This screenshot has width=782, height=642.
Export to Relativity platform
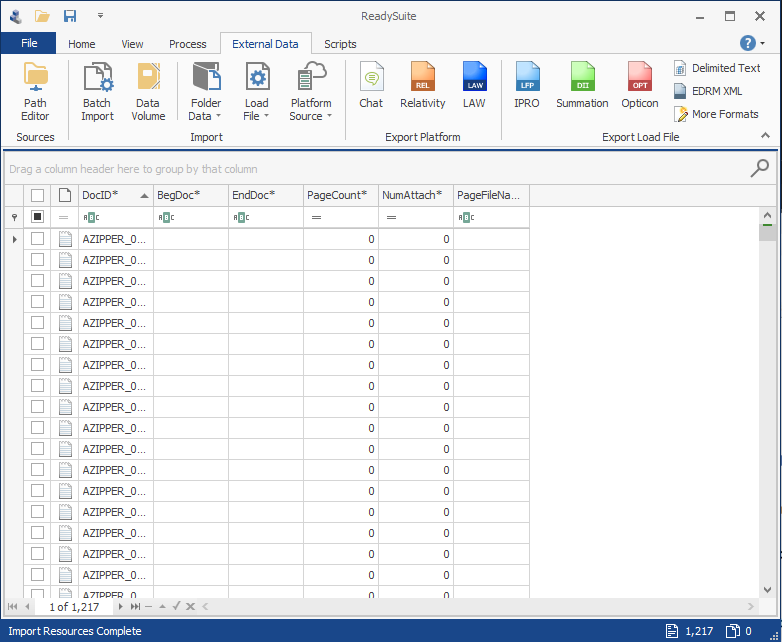click(422, 85)
